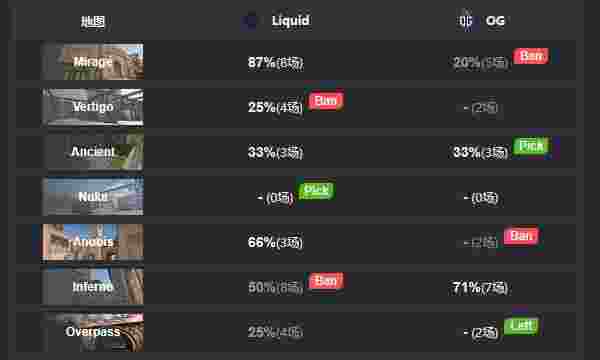Click the Liquid team name header
This screenshot has width=600, height=360.
tap(290, 21)
